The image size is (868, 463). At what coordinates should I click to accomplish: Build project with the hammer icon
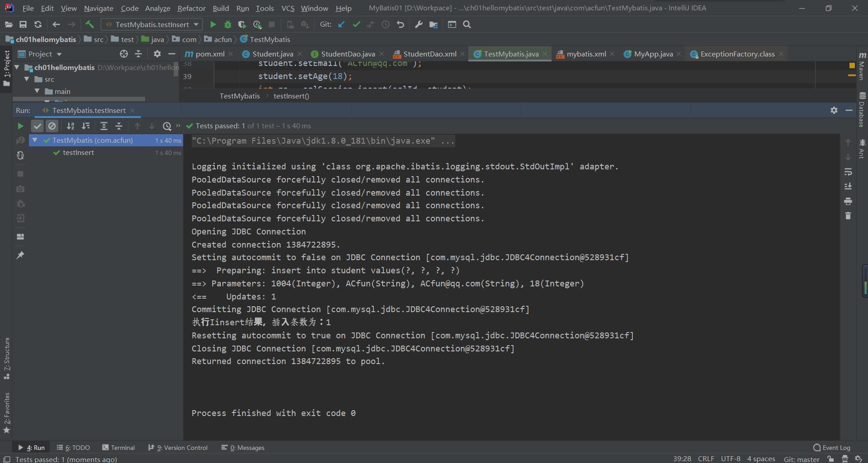point(90,24)
